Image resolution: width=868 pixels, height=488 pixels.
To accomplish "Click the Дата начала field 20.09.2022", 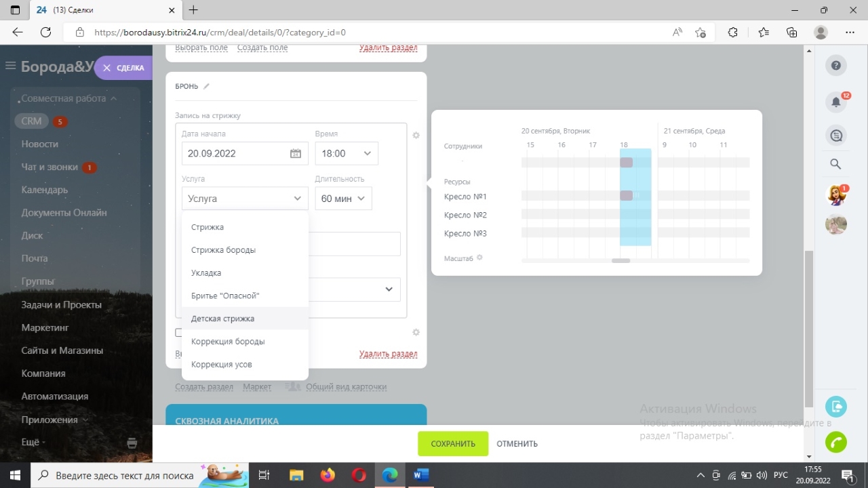I will pyautogui.click(x=245, y=153).
